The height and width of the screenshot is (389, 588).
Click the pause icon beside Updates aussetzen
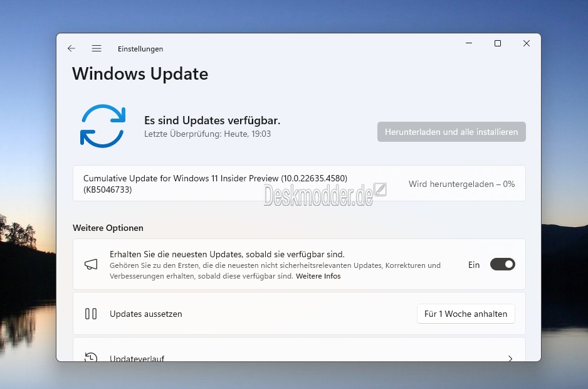point(91,314)
